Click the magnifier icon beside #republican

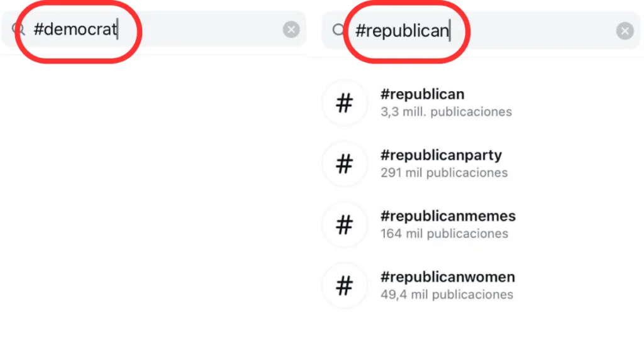pyautogui.click(x=339, y=30)
